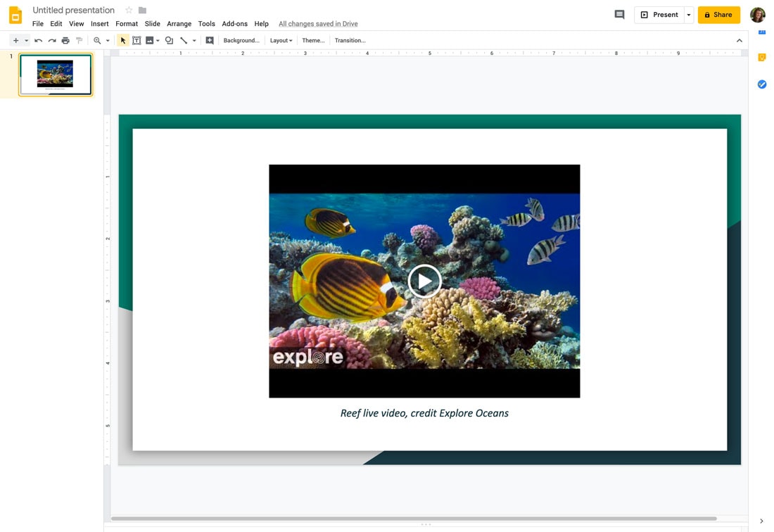Select the shape tool

(170, 41)
